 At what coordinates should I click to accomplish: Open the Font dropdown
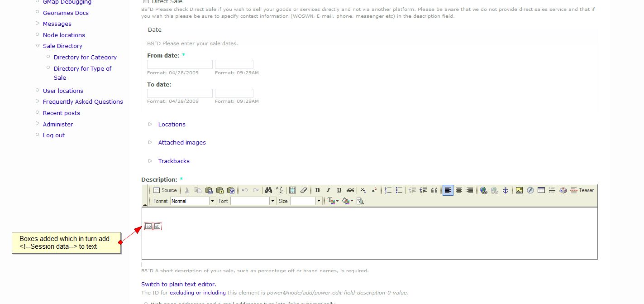[x=253, y=201]
